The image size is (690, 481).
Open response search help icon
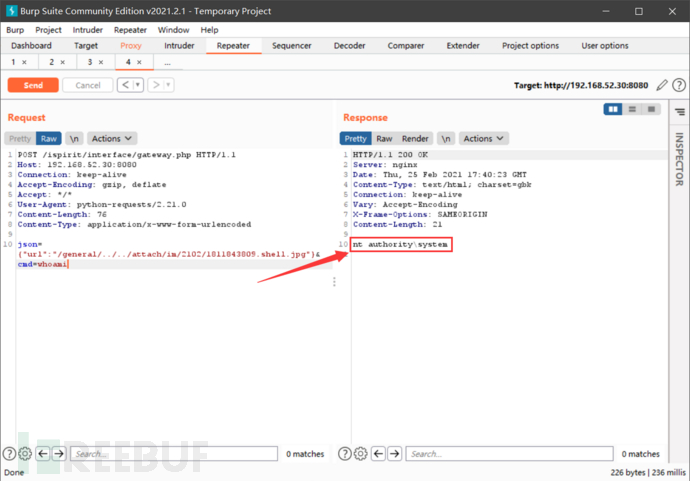pos(345,453)
